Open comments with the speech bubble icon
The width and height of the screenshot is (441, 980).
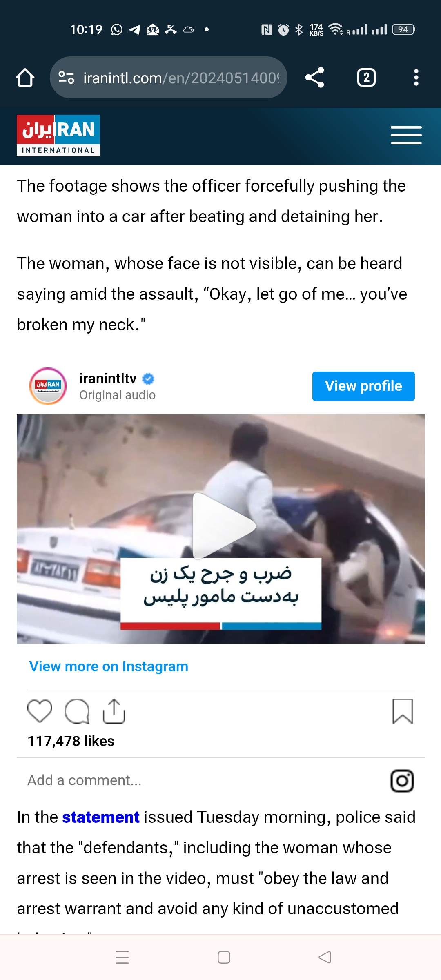coord(77,711)
